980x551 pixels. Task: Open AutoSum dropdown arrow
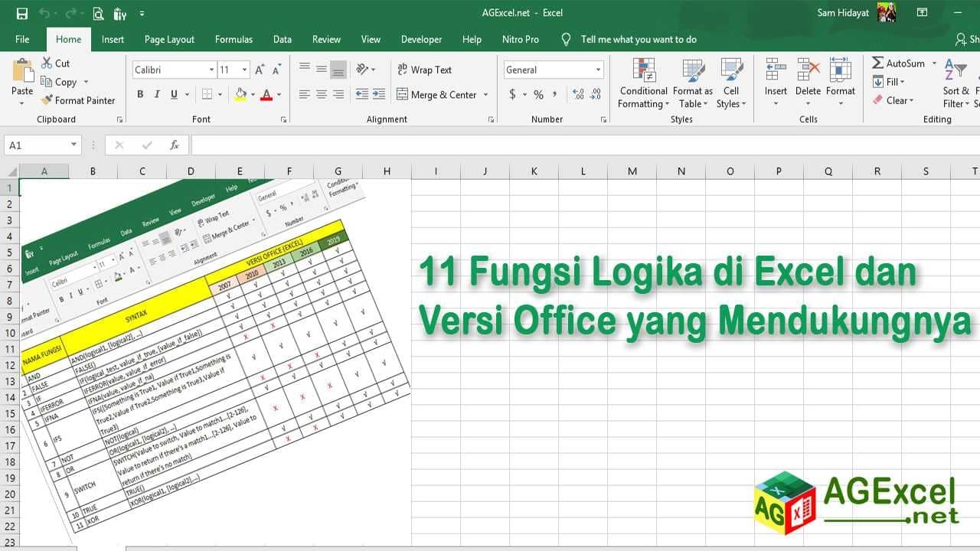pyautogui.click(x=934, y=64)
